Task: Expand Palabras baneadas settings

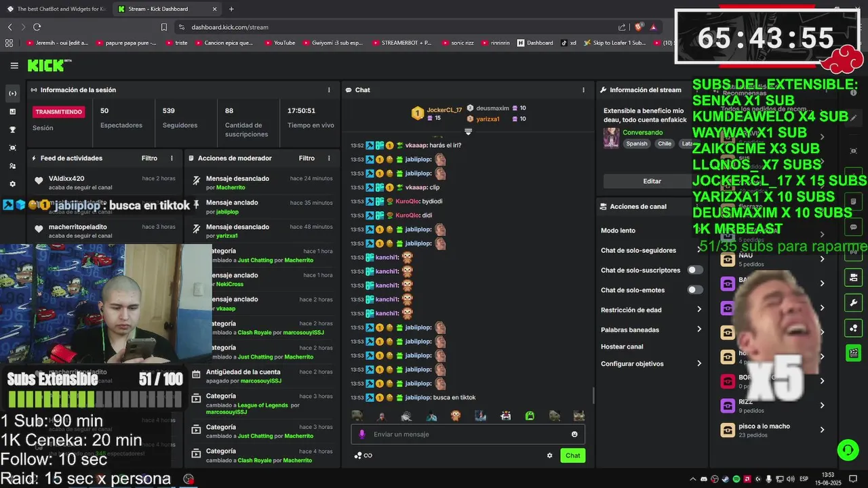Action: point(651,329)
